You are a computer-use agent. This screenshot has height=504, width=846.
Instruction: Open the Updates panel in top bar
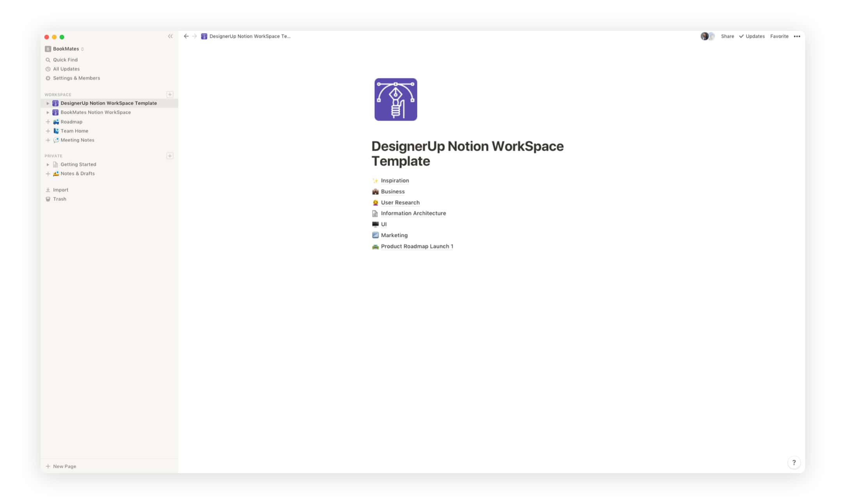[752, 36]
